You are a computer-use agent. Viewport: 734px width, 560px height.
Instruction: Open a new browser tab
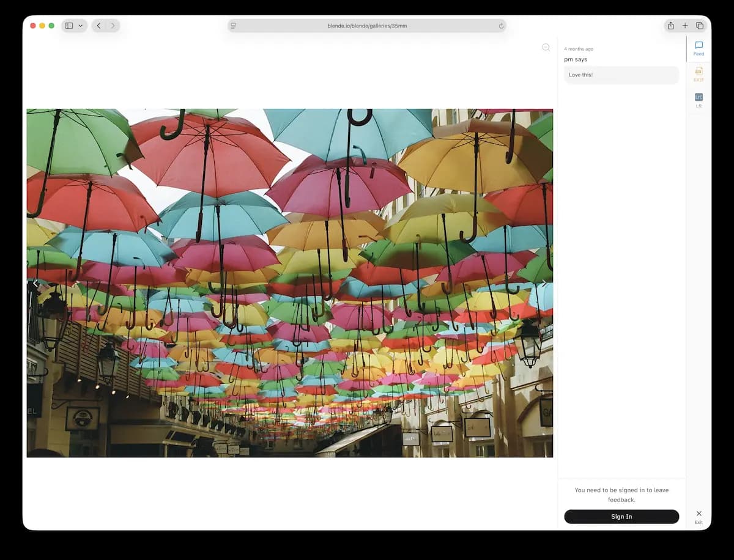point(685,26)
